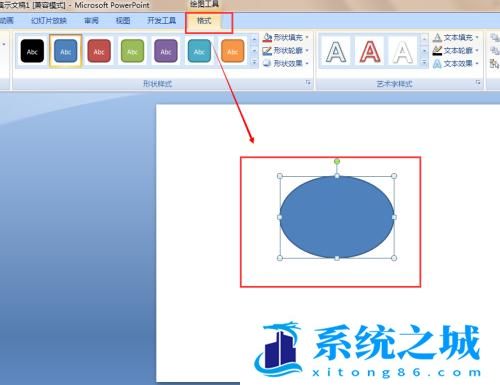
Task: Open the 文本效果 dropdown arrow
Action: pos(477,63)
